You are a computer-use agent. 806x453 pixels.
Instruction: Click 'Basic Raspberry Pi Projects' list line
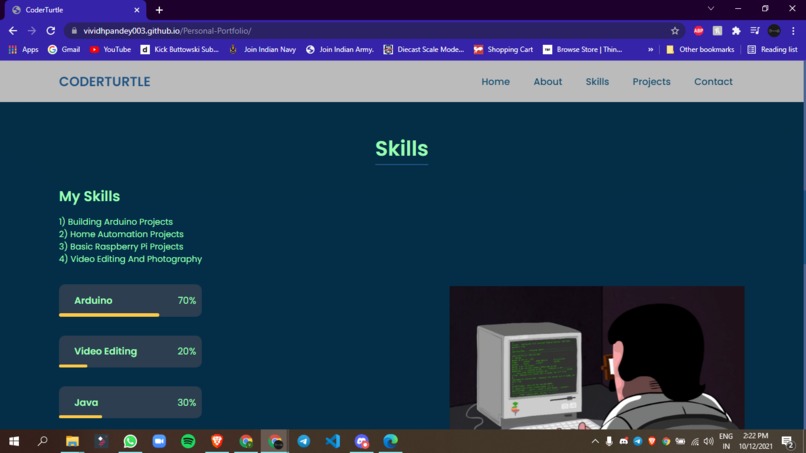[x=121, y=246]
